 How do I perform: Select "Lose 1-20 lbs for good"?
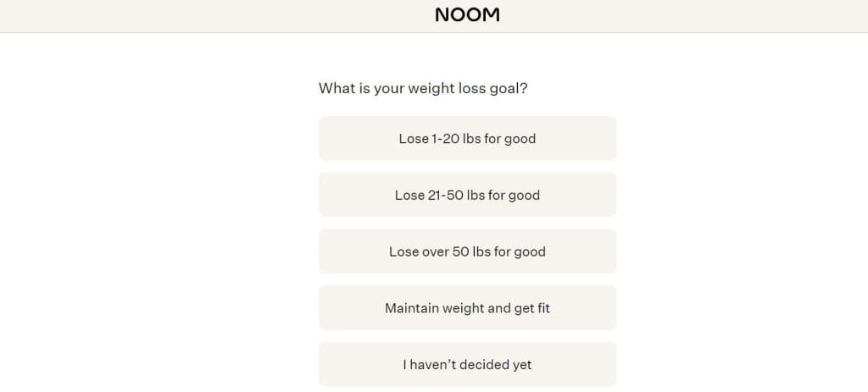(x=467, y=138)
